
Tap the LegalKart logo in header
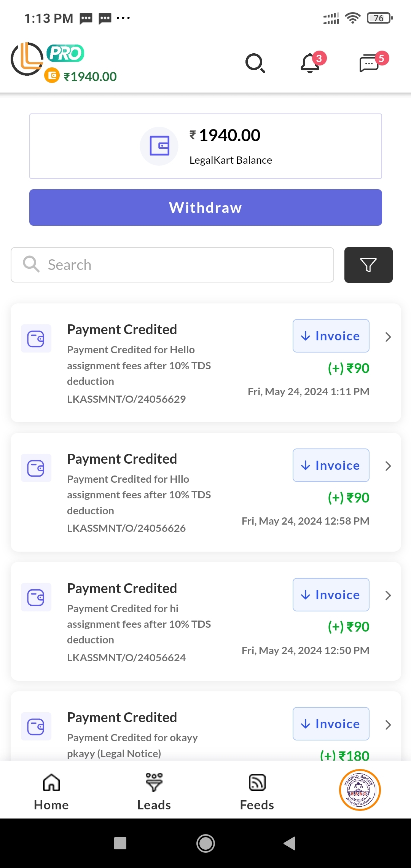[27, 59]
